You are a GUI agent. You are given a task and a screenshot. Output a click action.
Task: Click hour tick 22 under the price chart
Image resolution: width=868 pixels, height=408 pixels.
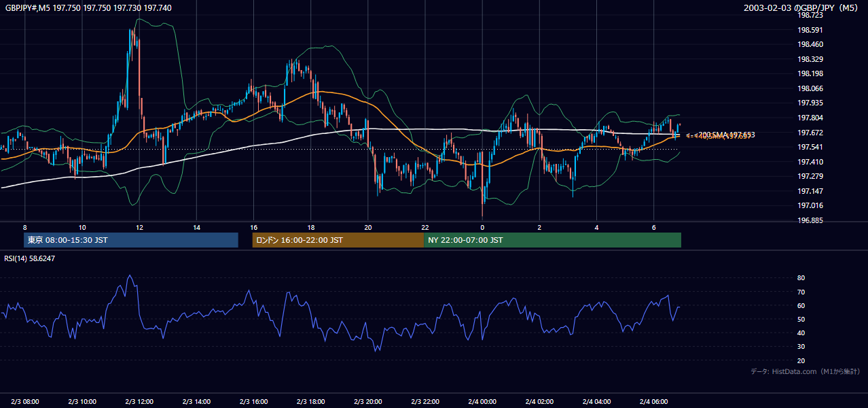425,227
